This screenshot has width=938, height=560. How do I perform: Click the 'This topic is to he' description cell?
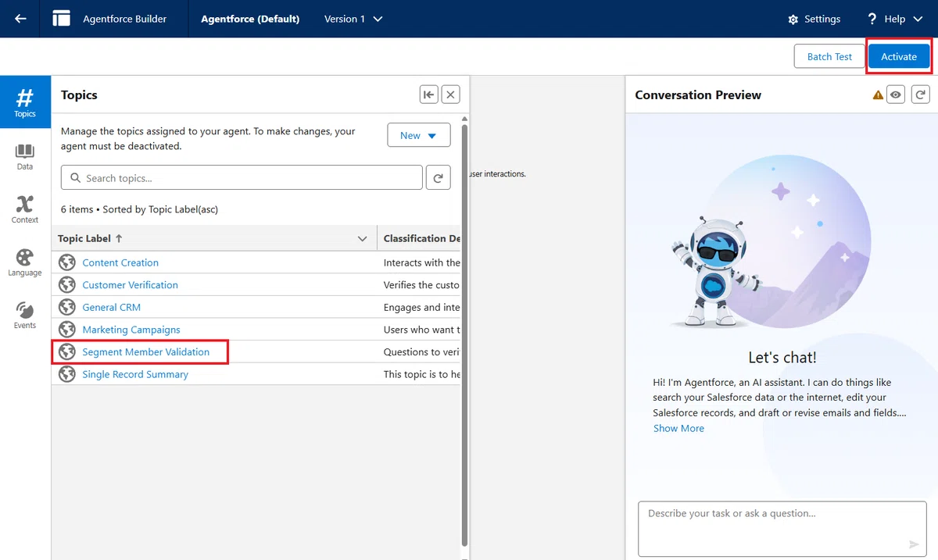tap(422, 374)
